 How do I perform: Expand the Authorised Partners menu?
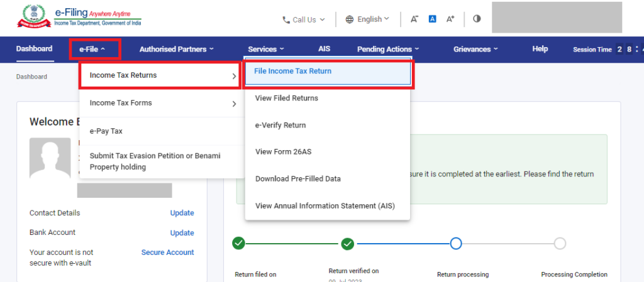[176, 49]
